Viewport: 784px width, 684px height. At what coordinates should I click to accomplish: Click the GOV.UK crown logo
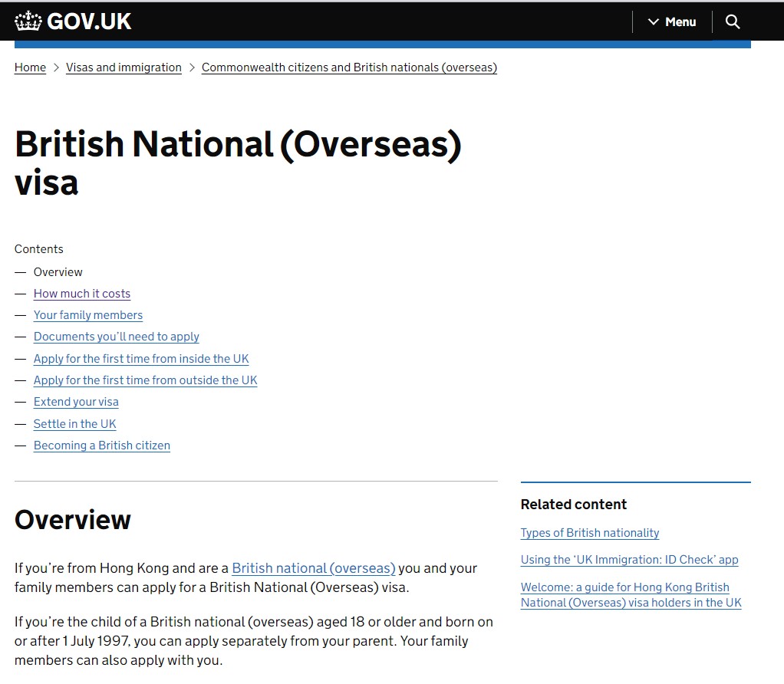pos(28,21)
